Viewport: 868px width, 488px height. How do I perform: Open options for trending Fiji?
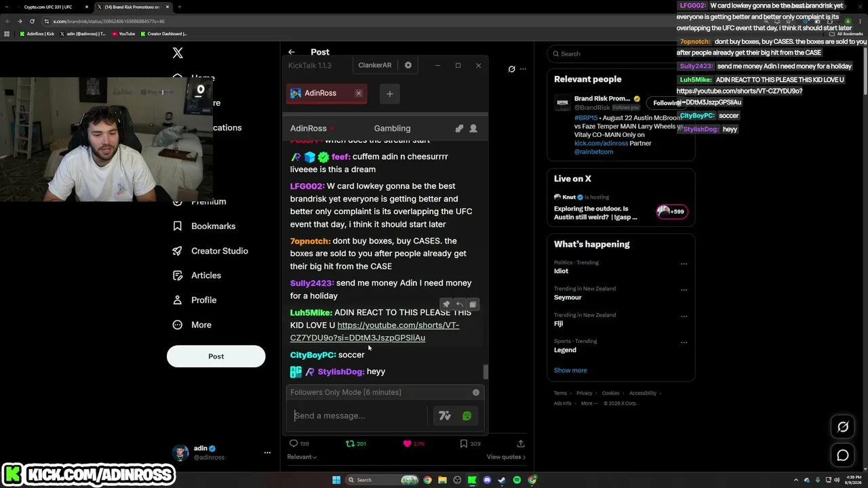point(684,316)
